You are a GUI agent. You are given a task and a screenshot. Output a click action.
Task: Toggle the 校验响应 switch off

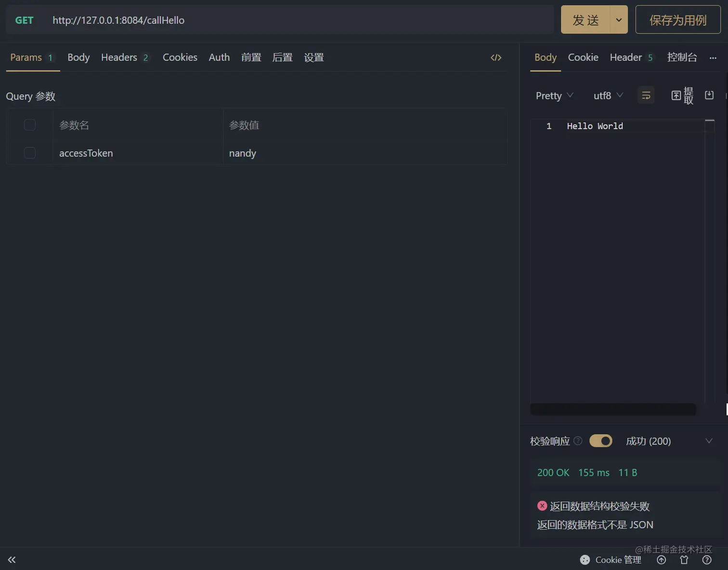tap(601, 441)
